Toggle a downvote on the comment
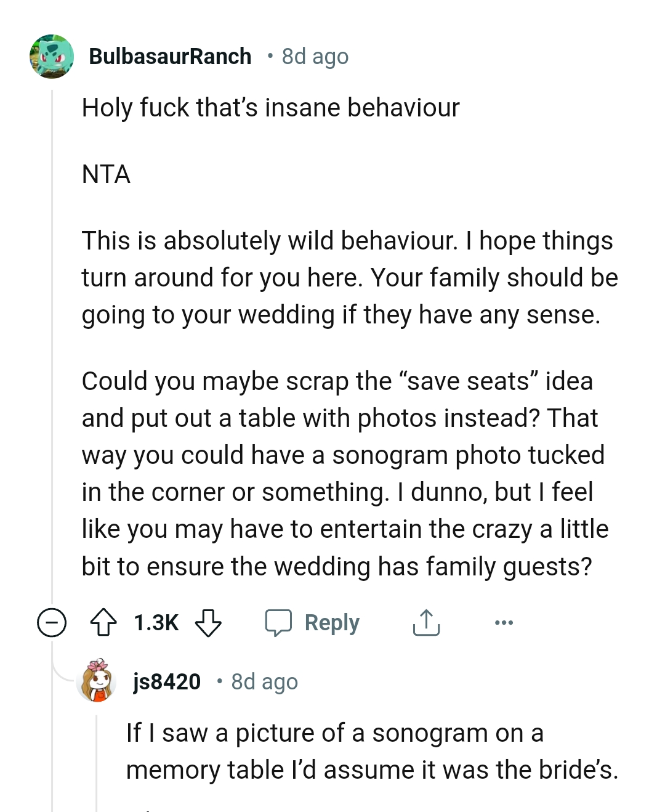 [x=209, y=622]
